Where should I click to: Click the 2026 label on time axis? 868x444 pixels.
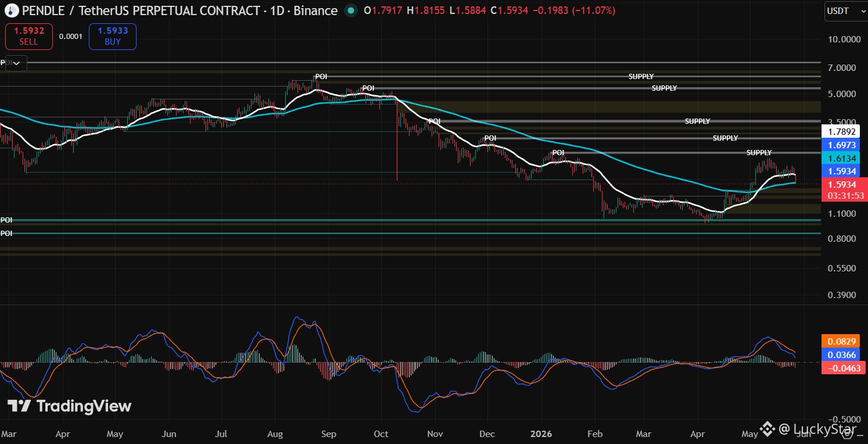tap(541, 434)
